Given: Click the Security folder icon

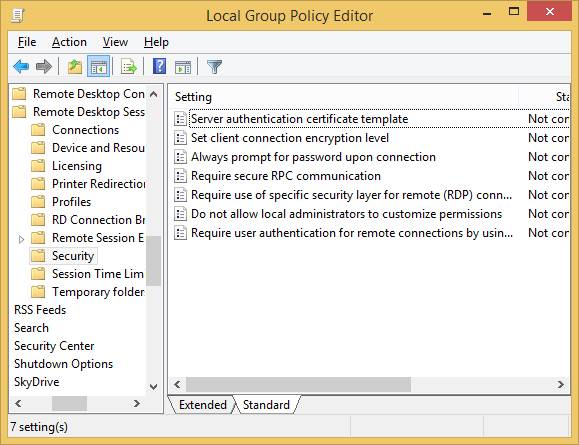Looking at the screenshot, I should [x=38, y=256].
